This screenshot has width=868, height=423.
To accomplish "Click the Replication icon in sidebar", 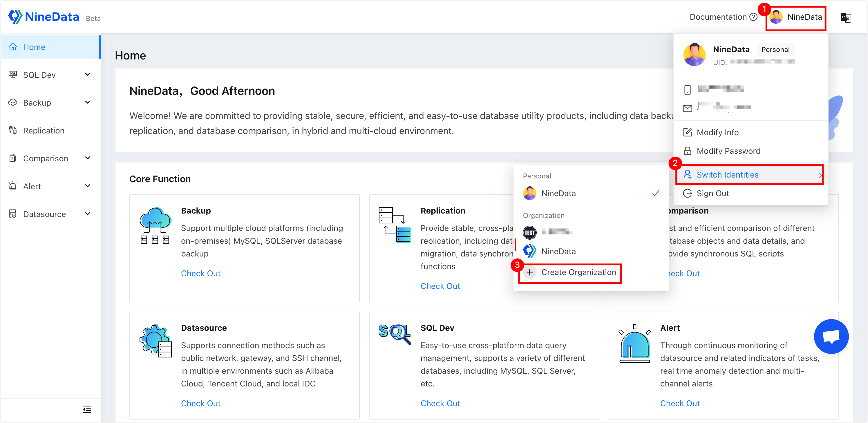I will (13, 131).
